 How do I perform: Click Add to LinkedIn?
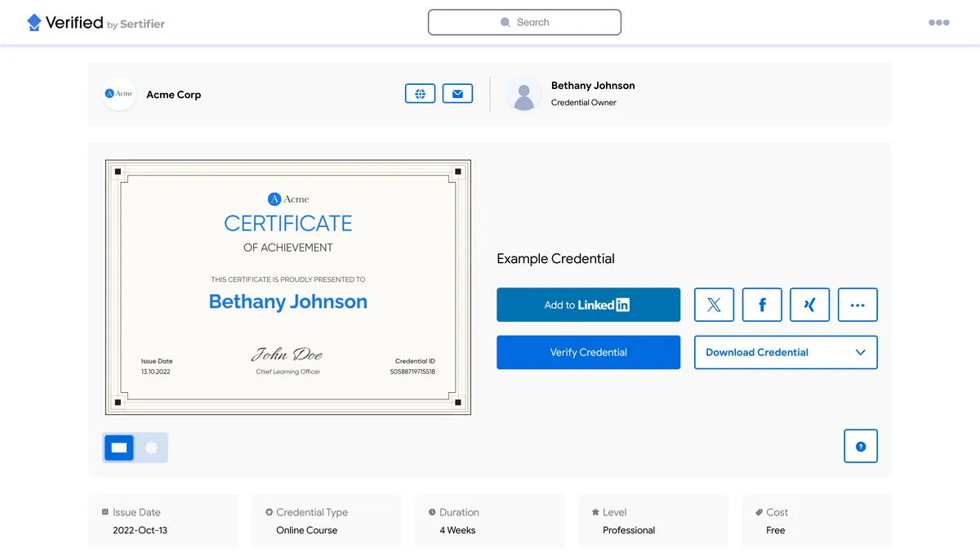pos(588,305)
